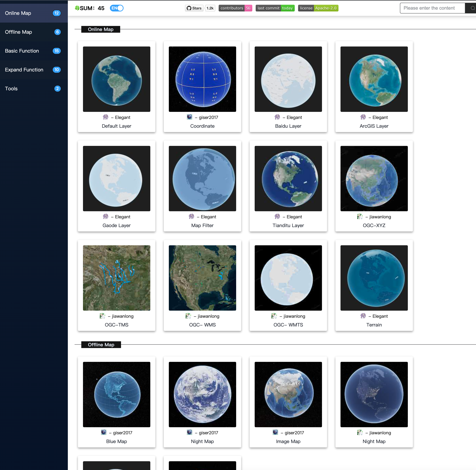The width and height of the screenshot is (476, 470).
Task: Click Elegant avatar on Tianditu Layer card
Action: 277,216
